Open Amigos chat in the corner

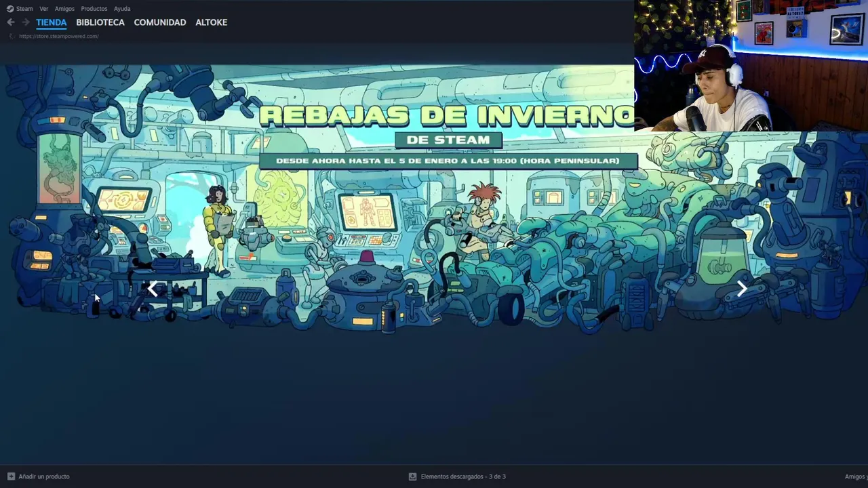(x=856, y=476)
